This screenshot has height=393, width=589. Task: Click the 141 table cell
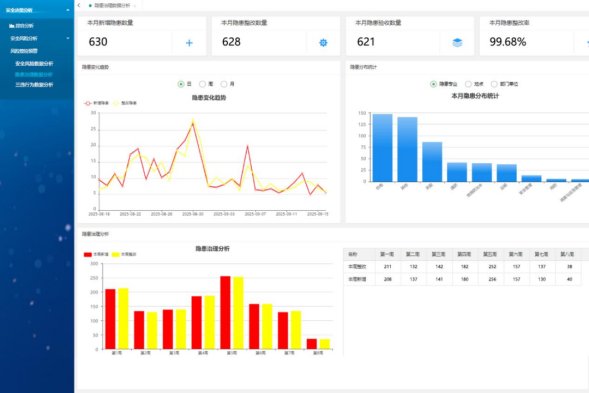439,280
